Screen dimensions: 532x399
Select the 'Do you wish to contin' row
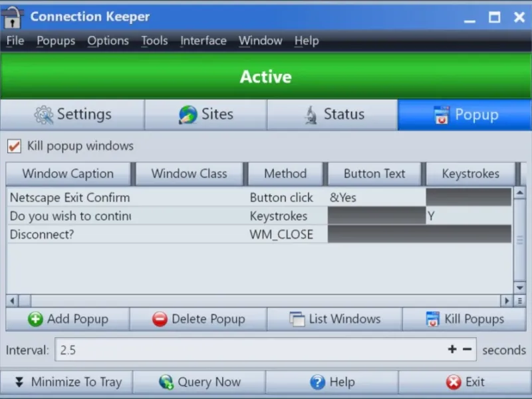click(x=259, y=215)
